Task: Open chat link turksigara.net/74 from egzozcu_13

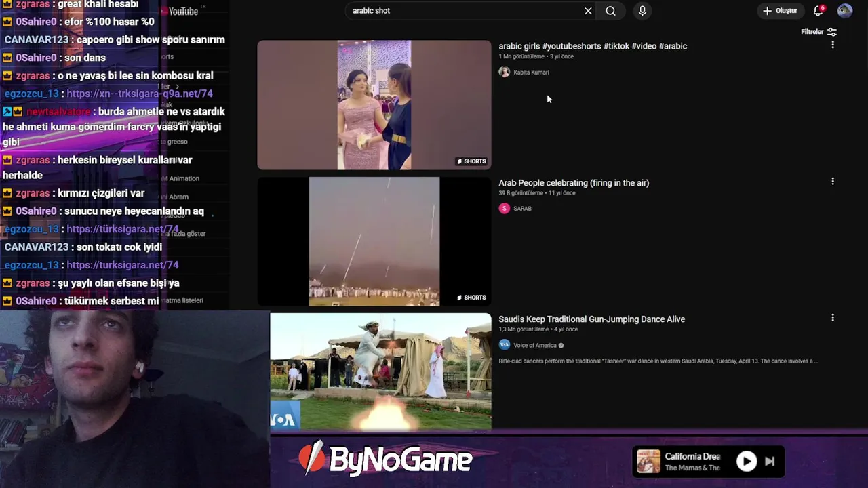Action: 123,265
